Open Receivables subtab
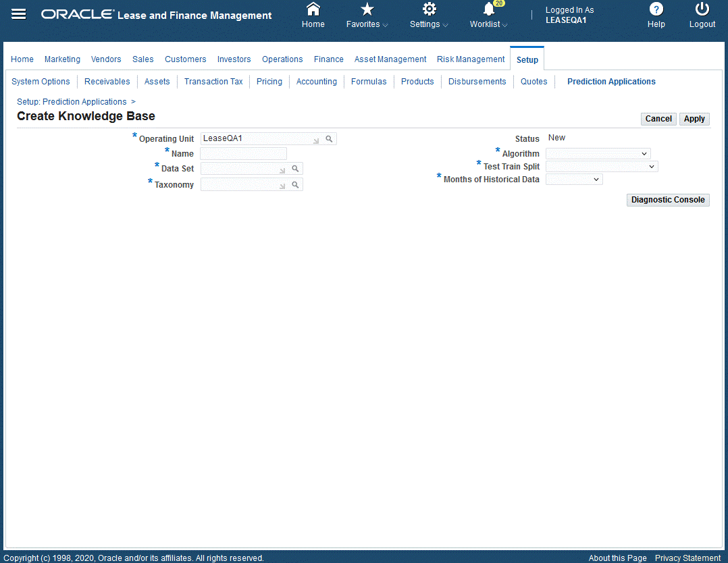Screen dimensions: 728x563 pos(107,82)
